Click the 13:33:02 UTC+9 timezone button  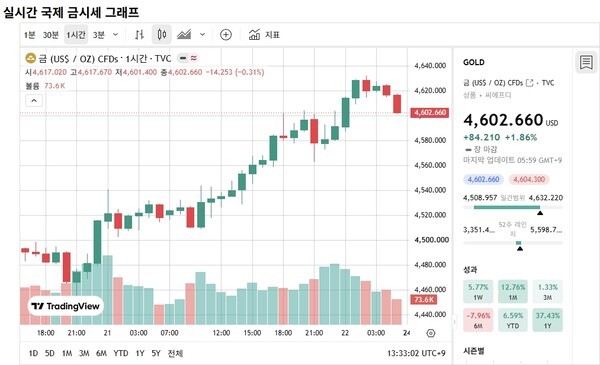click(416, 353)
